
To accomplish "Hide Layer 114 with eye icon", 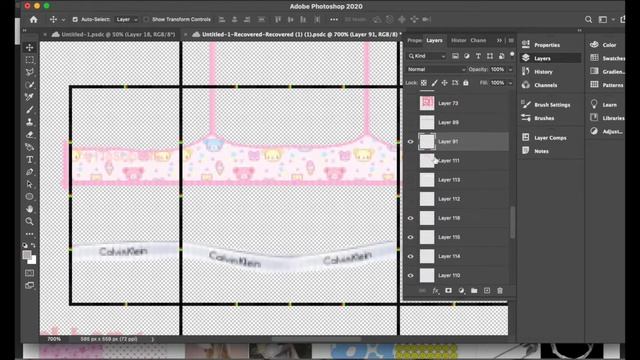I will tap(411, 256).
